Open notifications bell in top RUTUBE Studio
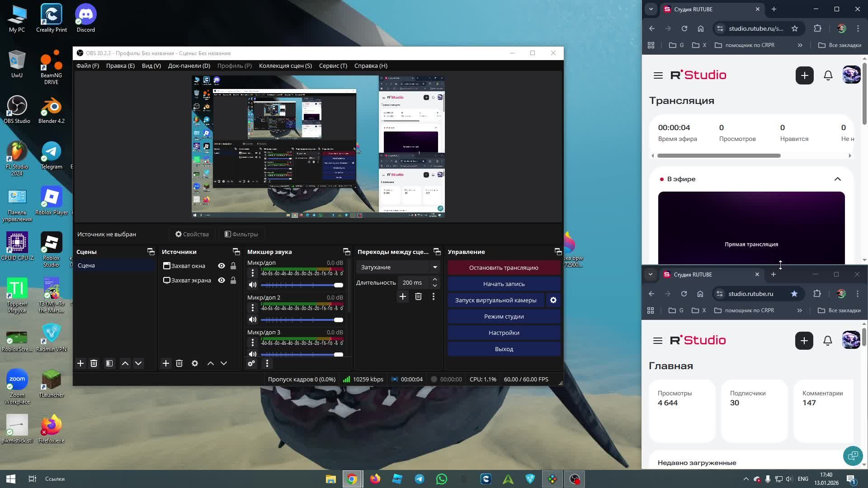Image resolution: width=868 pixels, height=488 pixels. click(828, 75)
